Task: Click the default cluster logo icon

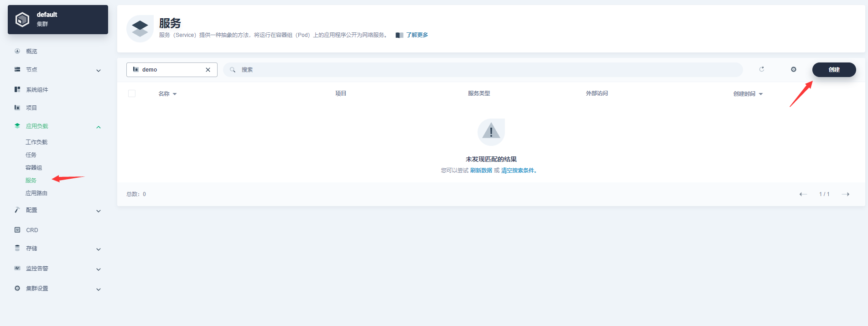Action: pyautogui.click(x=22, y=20)
